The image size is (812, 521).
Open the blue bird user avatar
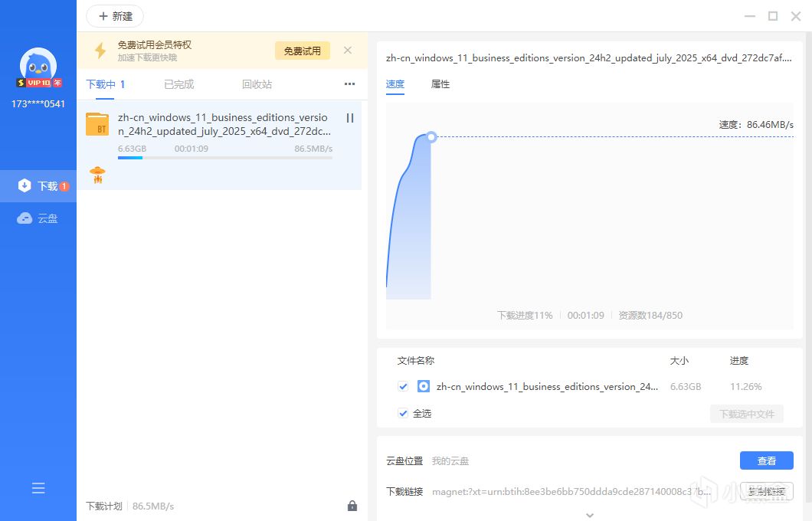click(x=38, y=65)
